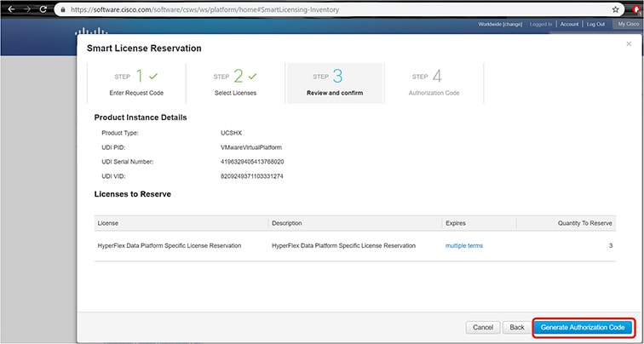Click the Expires column header

pyautogui.click(x=456, y=223)
